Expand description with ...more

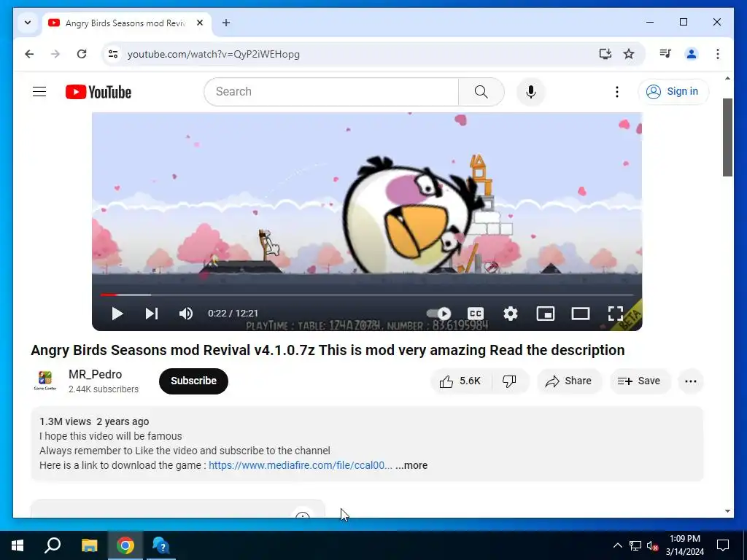pyautogui.click(x=411, y=465)
